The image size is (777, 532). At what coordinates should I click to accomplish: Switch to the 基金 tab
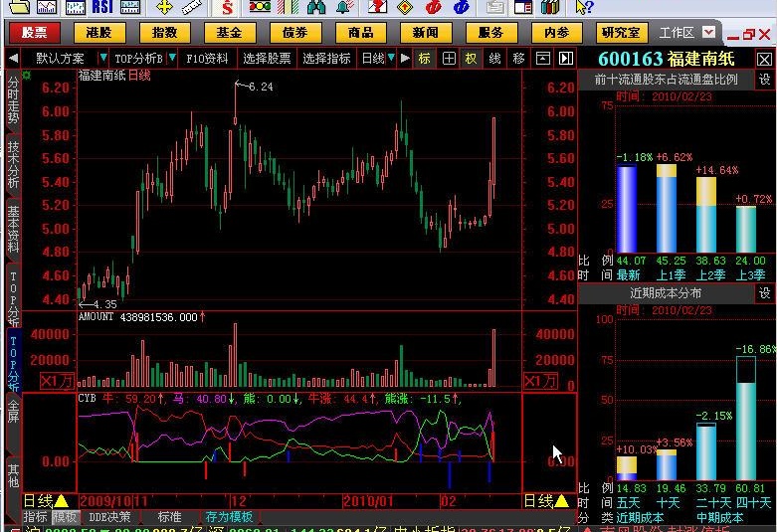[230, 33]
